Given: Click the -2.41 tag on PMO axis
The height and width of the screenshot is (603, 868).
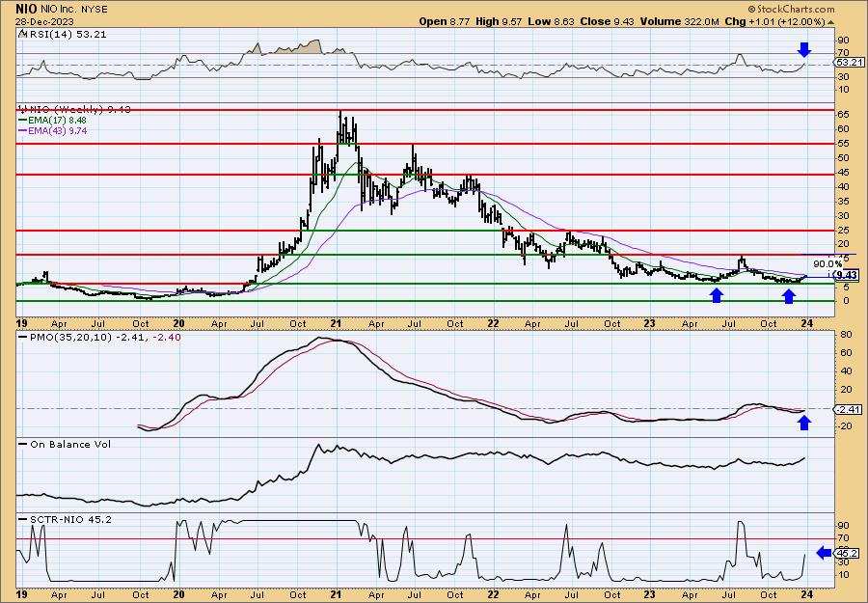Looking at the screenshot, I should click(x=848, y=410).
